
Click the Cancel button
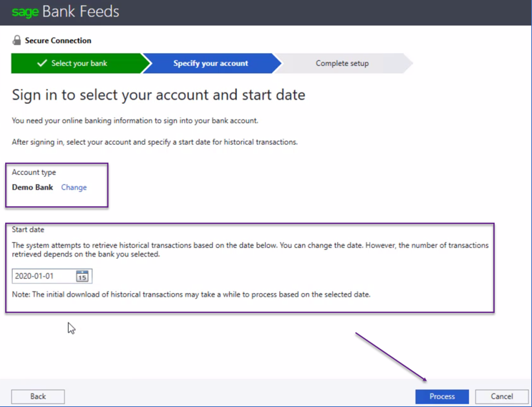501,396
